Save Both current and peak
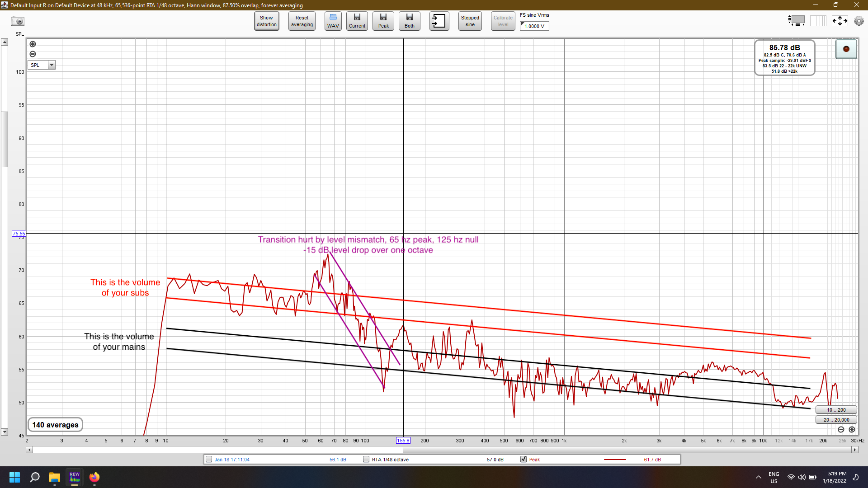This screenshot has width=868, height=488. pos(410,21)
